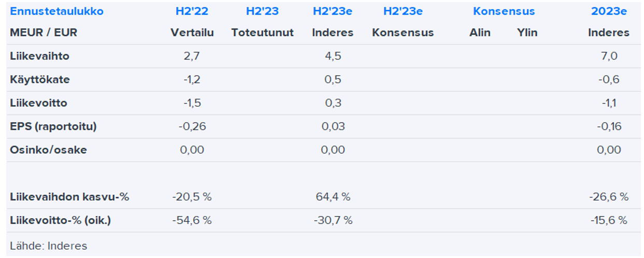The height and width of the screenshot is (258, 644).
Task: Click the Ennustetaulukko table title
Action: pos(56,11)
